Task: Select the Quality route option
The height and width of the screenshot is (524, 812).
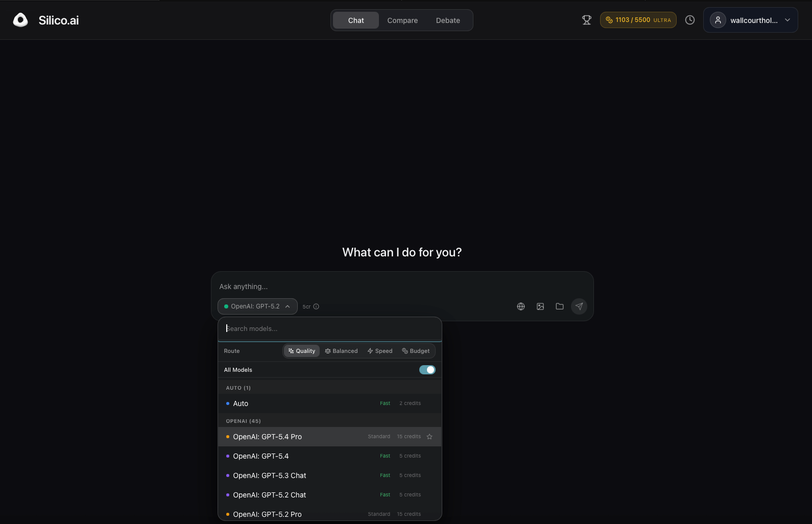Action: pos(301,351)
